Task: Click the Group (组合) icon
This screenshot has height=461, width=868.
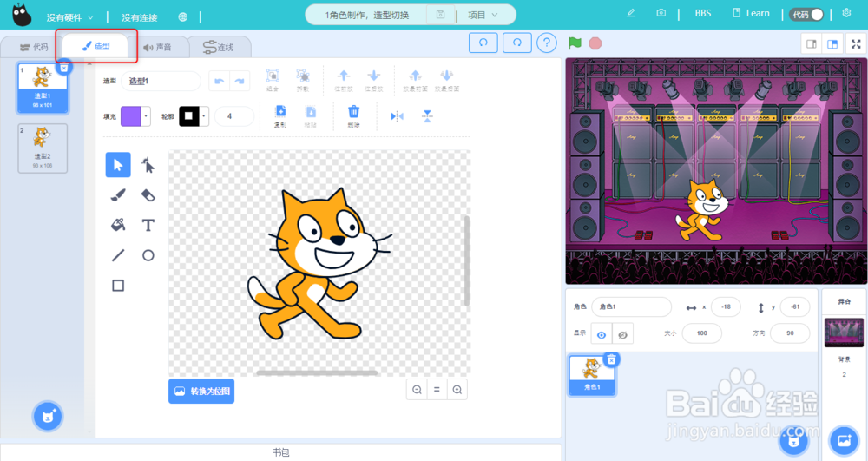Action: 273,80
